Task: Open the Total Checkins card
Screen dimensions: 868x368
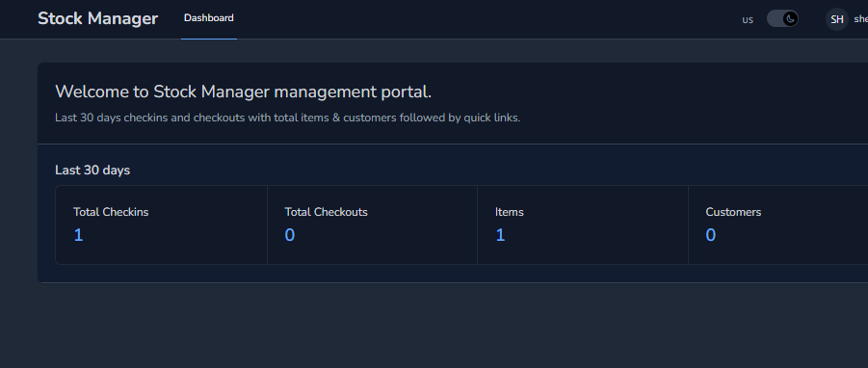Action: 161,224
